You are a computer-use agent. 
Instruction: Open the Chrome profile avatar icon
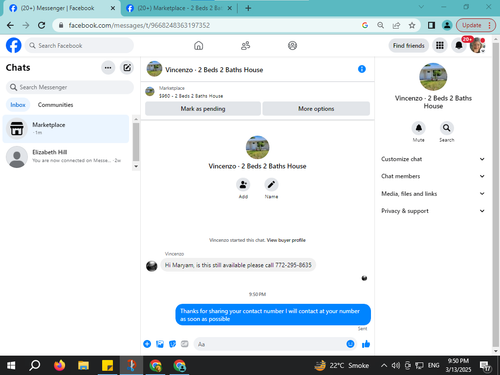(x=447, y=25)
